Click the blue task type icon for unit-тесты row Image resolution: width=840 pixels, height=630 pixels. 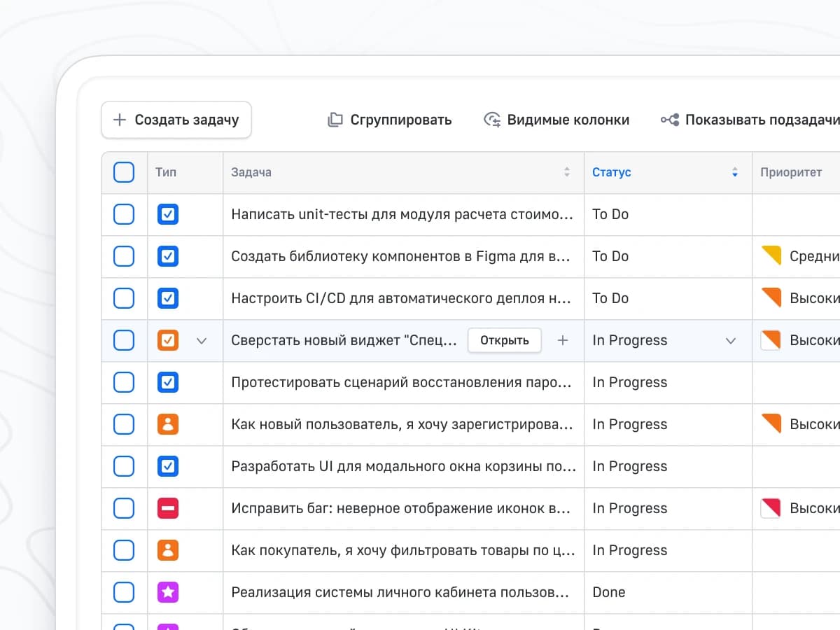[x=168, y=214]
